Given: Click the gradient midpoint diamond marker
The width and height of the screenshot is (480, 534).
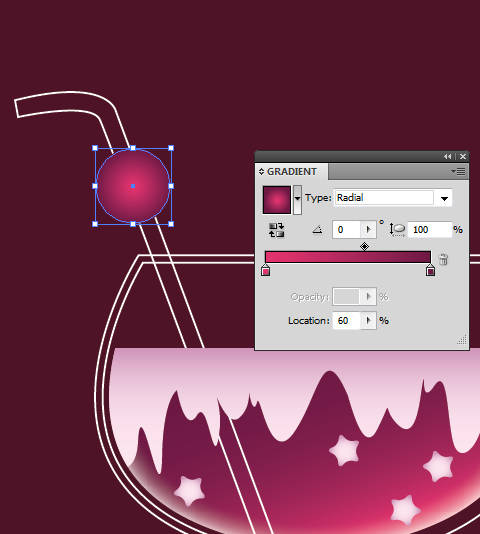Looking at the screenshot, I should pos(364,246).
